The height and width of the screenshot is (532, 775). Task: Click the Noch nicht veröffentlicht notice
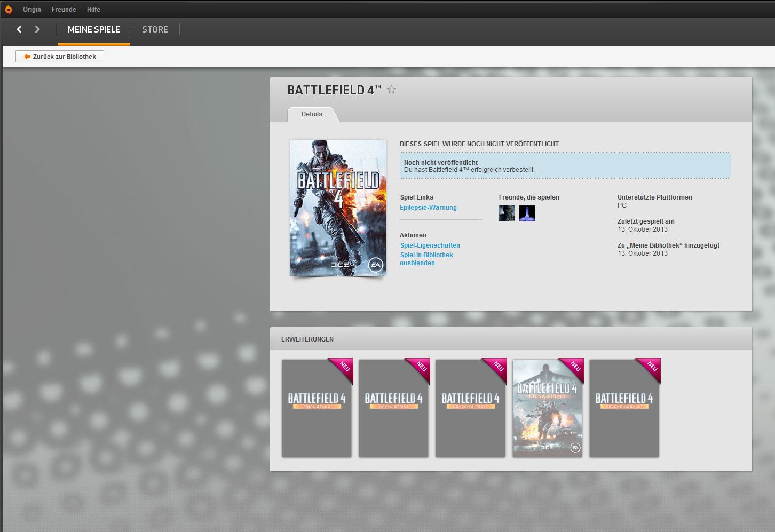click(x=565, y=166)
